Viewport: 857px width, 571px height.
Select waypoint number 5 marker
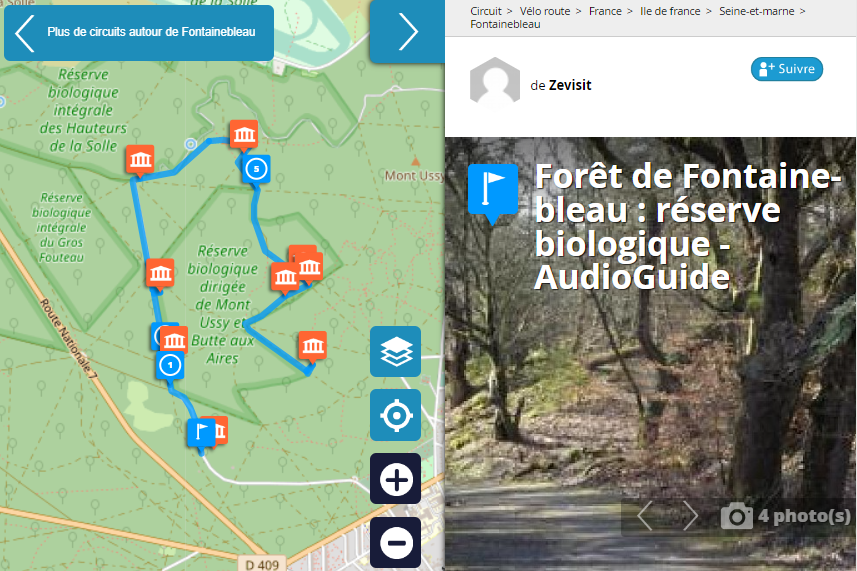coord(256,169)
